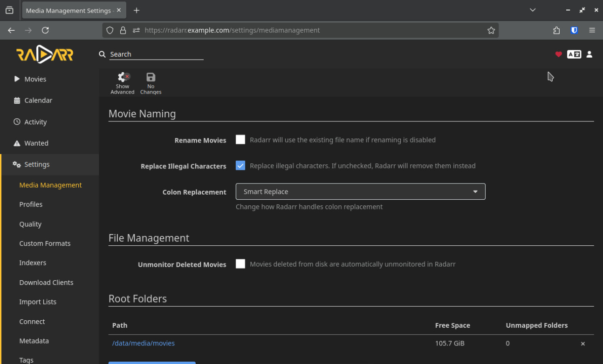Image resolution: width=603 pixels, height=364 pixels.
Task: Click the No Changes save icon
Action: (151, 77)
